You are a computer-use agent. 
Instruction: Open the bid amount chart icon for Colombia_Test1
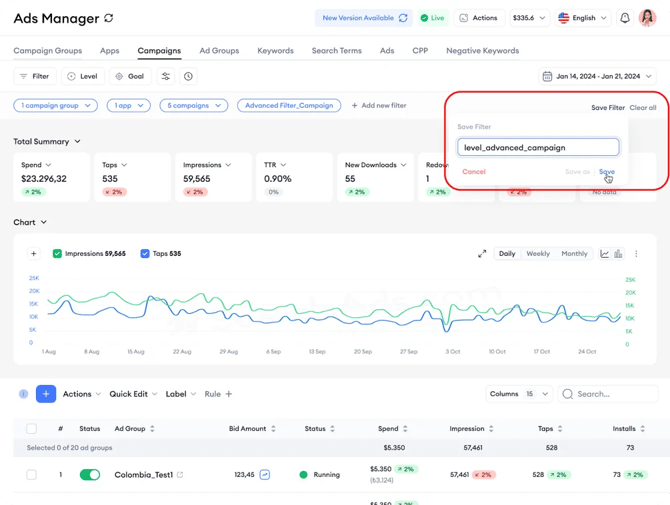click(265, 475)
